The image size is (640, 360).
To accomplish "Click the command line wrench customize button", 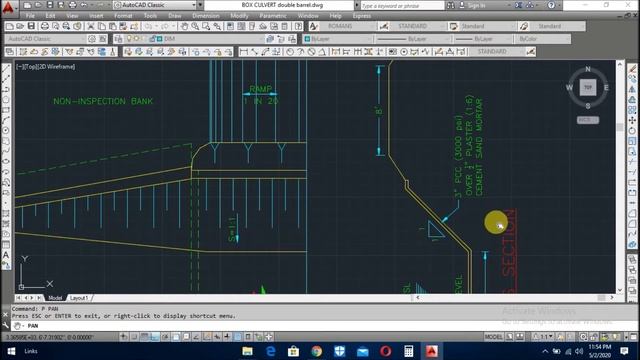I will point(5,325).
